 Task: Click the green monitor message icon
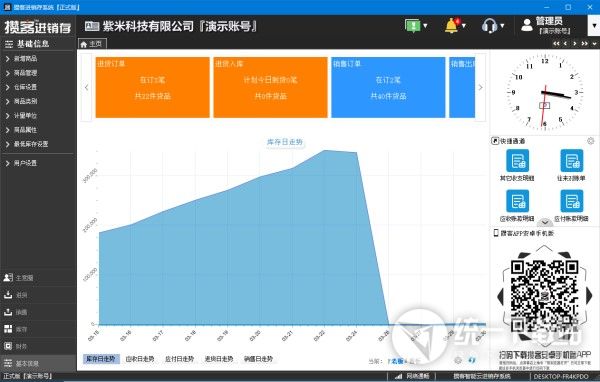(x=413, y=26)
